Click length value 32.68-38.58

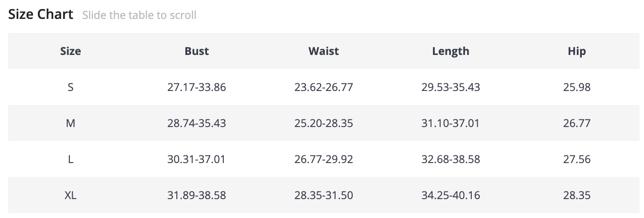(x=451, y=159)
